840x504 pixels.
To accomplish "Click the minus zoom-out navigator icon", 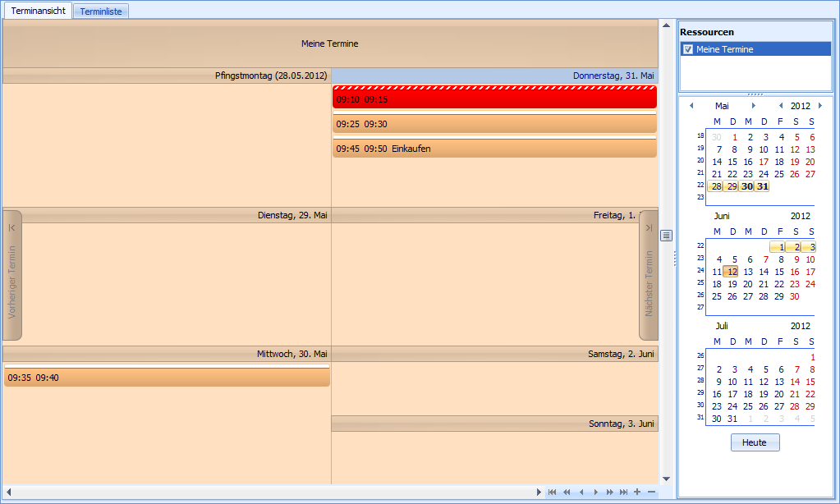I will coord(651,492).
